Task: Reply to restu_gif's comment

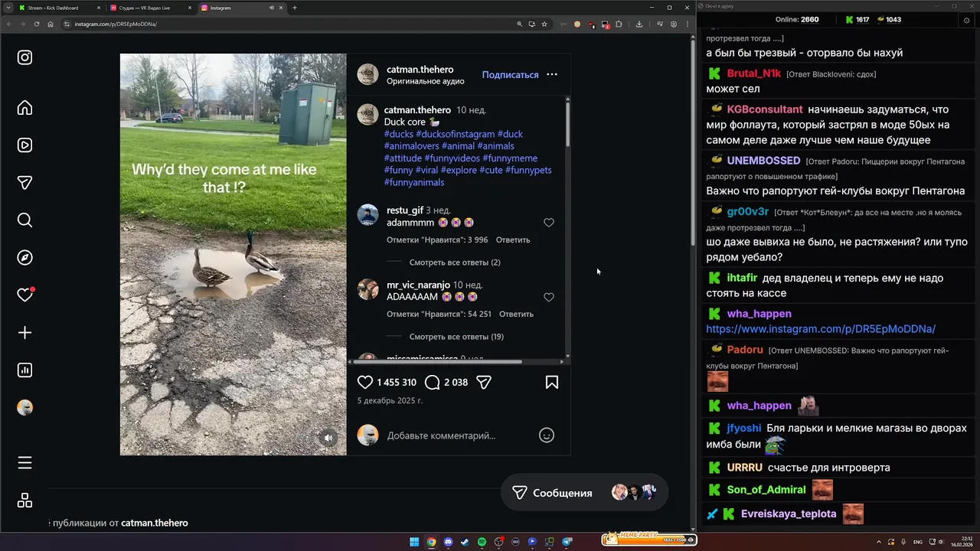Action: click(x=513, y=240)
